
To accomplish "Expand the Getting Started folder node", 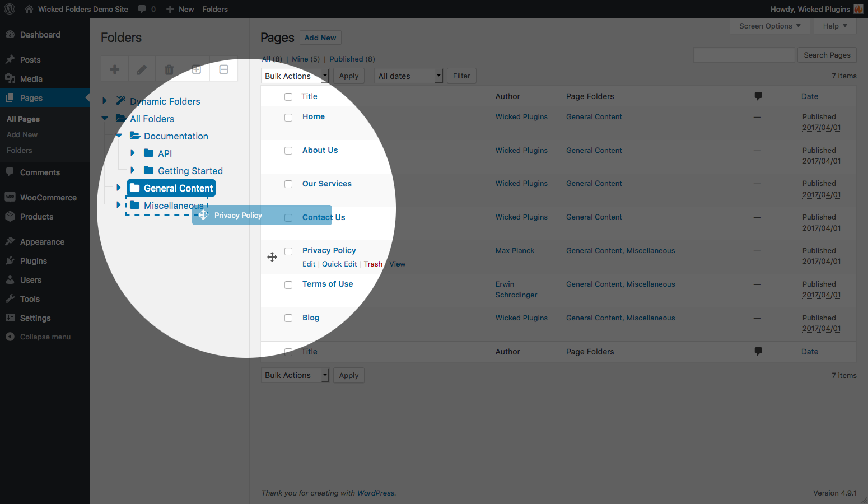I will 133,170.
